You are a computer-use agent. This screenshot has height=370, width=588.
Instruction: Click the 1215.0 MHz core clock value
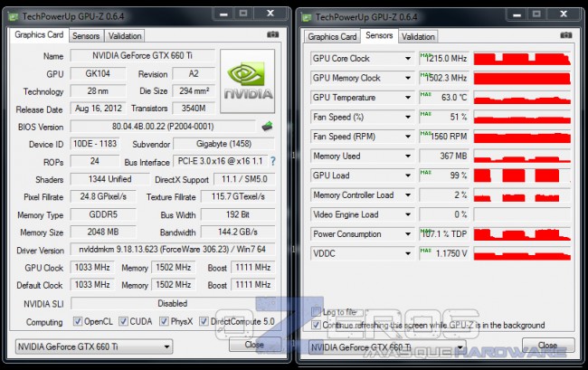(x=443, y=59)
